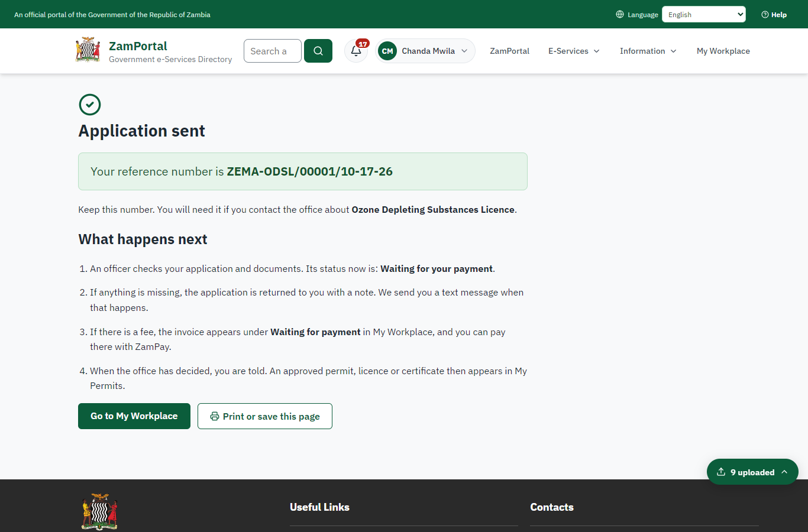Click the magnifier search button

coord(318,51)
